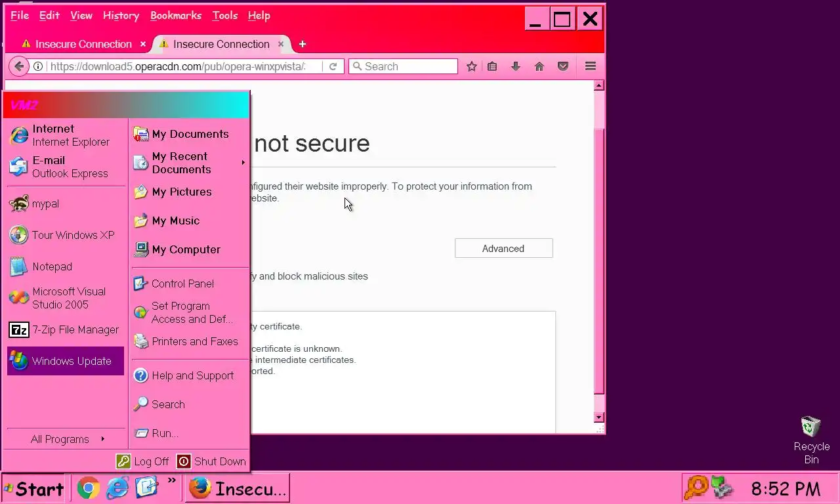840x504 pixels.
Task: Click page scrollbar down arrow
Action: (x=598, y=417)
